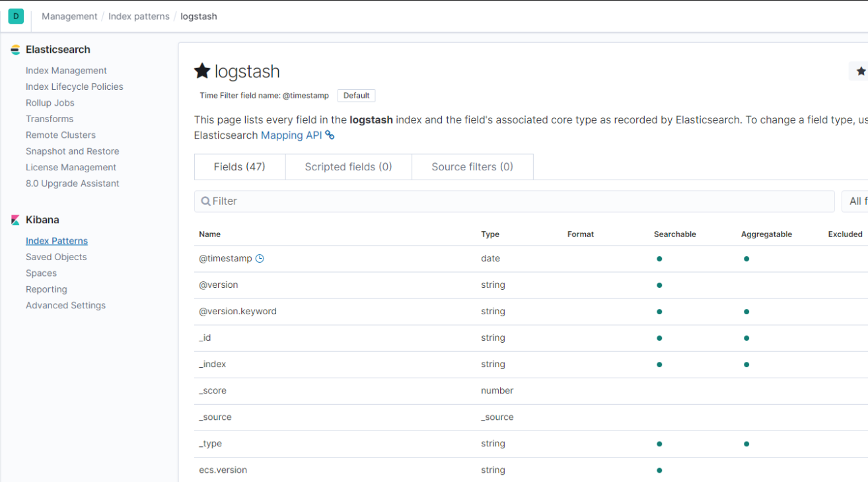Viewport: 868px width, 482px height.
Task: Go to Index patterns breadcrumb
Action: click(139, 17)
